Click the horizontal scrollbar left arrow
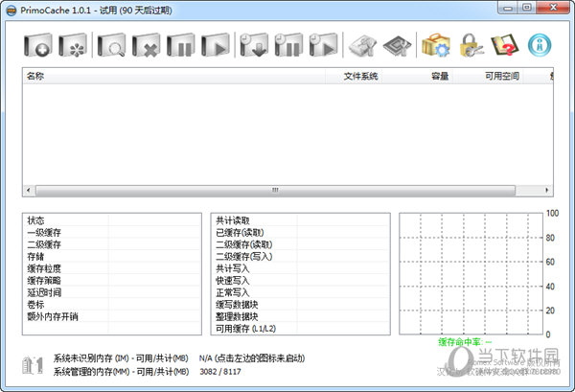575x392 pixels. click(x=29, y=190)
